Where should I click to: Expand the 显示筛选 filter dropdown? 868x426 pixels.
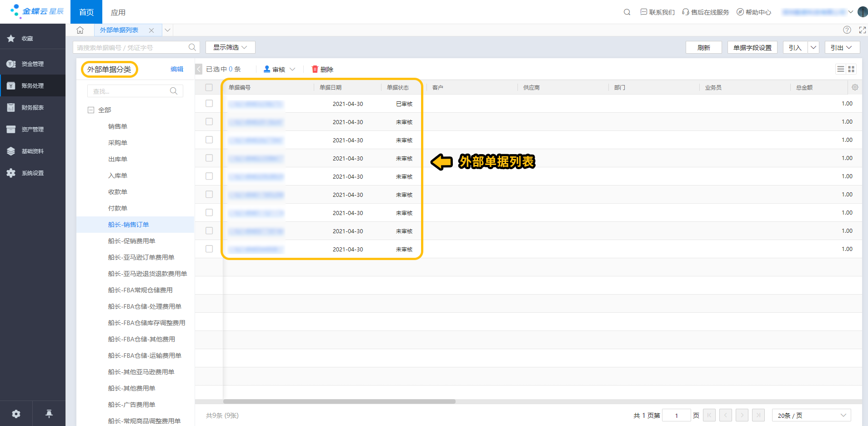230,47
